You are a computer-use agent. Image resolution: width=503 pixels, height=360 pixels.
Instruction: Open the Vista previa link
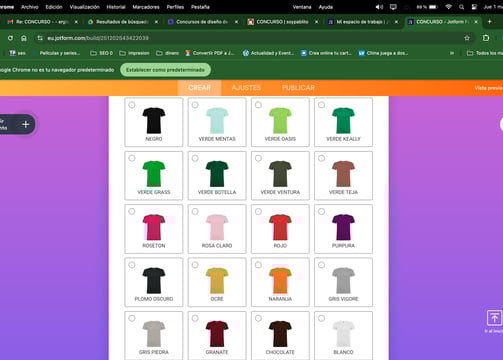tap(488, 88)
